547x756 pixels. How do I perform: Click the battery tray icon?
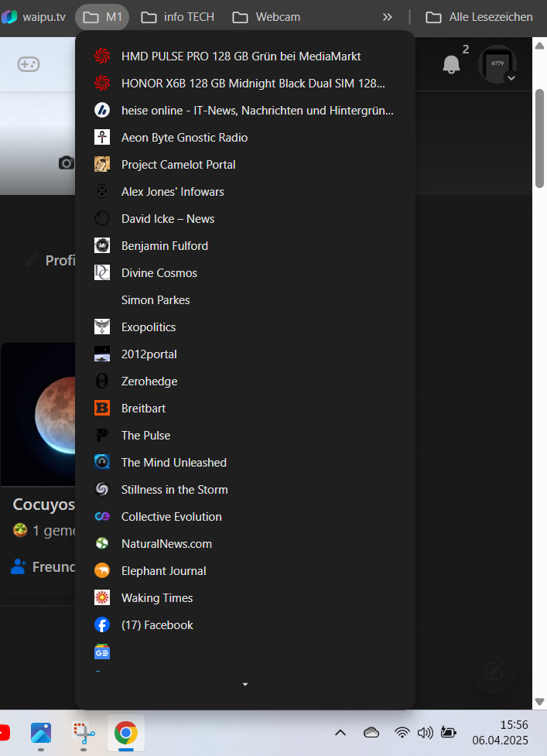(448, 733)
